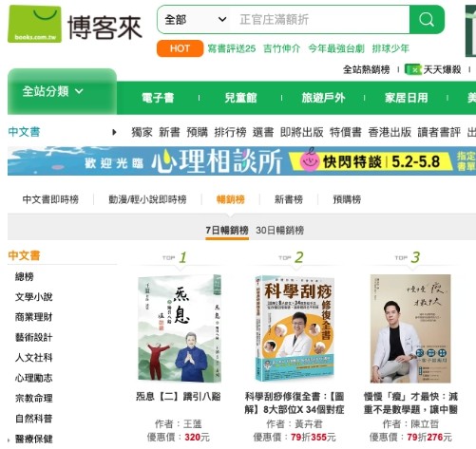This screenshot has height=449, width=476.
Task: Click into the search text field
Action: pyautogui.click(x=320, y=20)
